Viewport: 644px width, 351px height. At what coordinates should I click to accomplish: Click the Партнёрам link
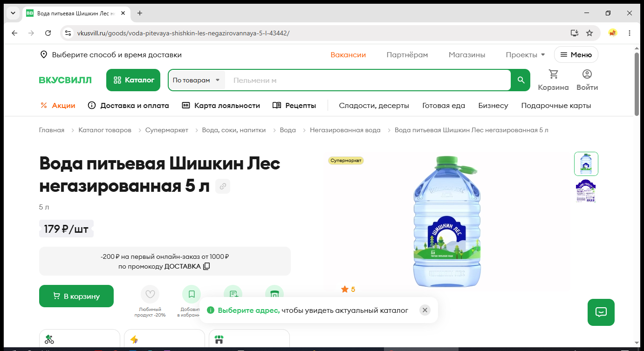coord(407,55)
